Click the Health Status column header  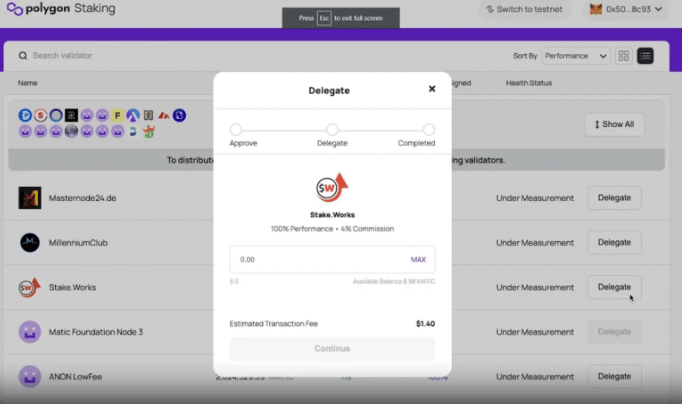point(528,83)
